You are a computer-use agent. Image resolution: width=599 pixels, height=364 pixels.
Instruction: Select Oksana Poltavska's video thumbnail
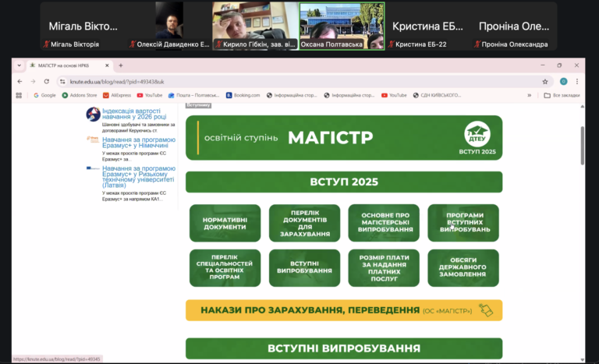point(342,26)
